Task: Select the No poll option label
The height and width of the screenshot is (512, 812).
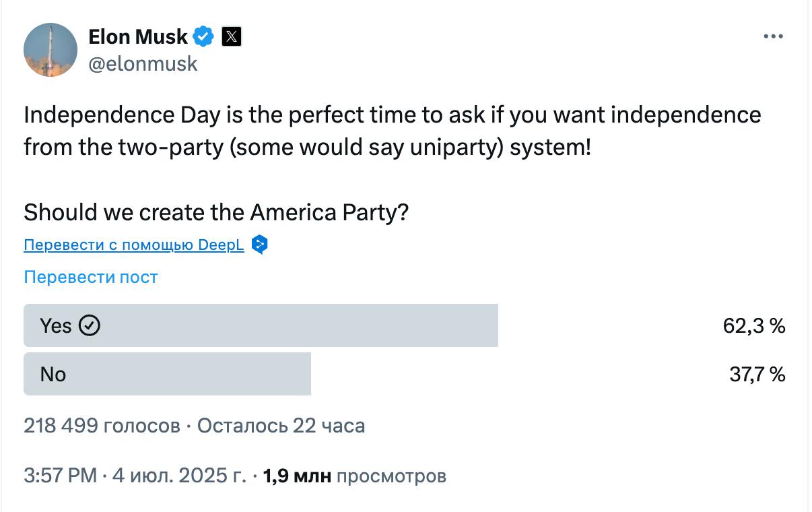Action: (x=53, y=374)
